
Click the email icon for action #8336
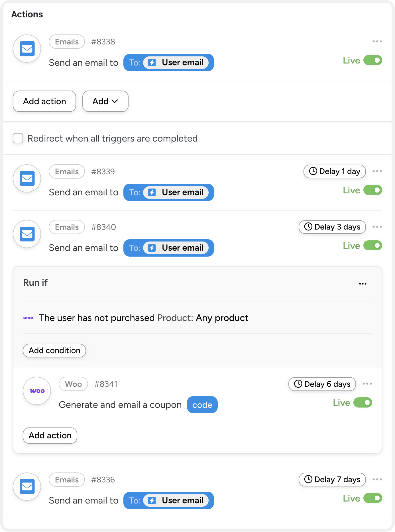pos(27,486)
